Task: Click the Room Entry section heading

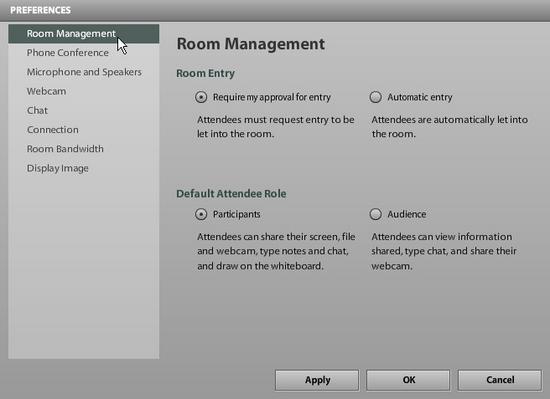Action: (x=206, y=74)
